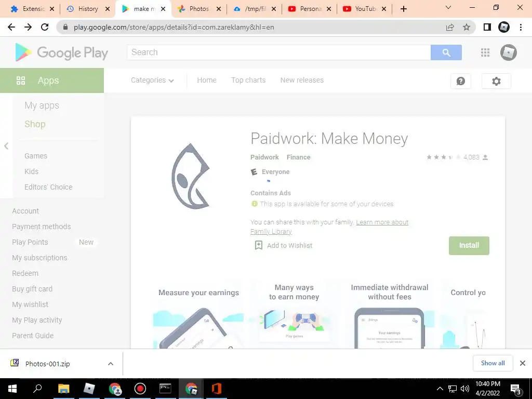Show hidden system tray icons chevron
532x399 pixels.
click(440, 389)
